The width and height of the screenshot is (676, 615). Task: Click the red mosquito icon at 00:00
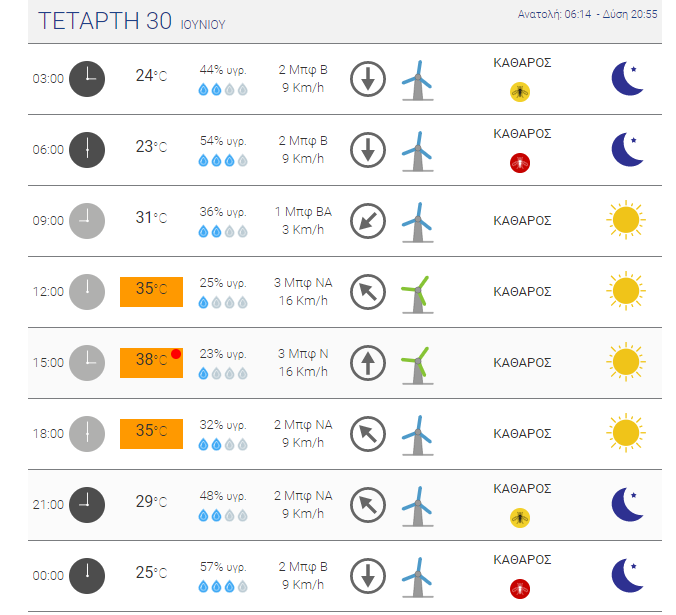[x=520, y=589]
